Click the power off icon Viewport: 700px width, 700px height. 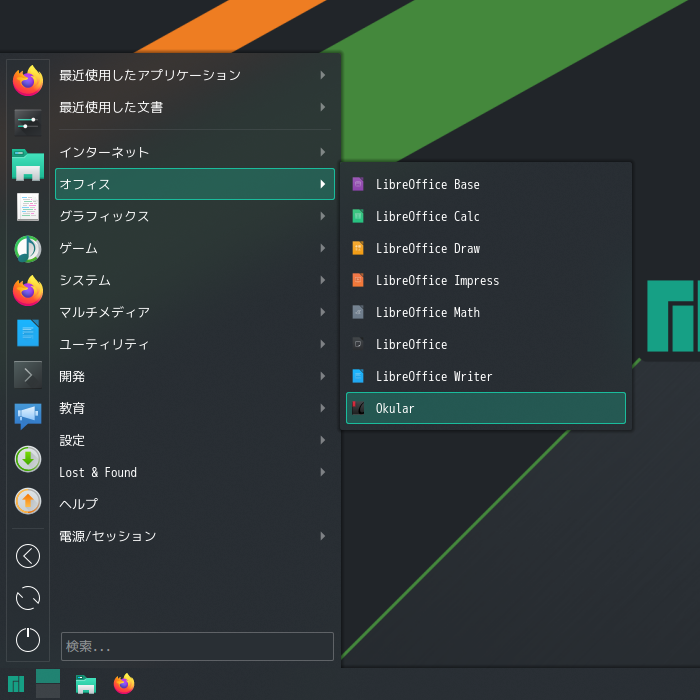[28, 639]
